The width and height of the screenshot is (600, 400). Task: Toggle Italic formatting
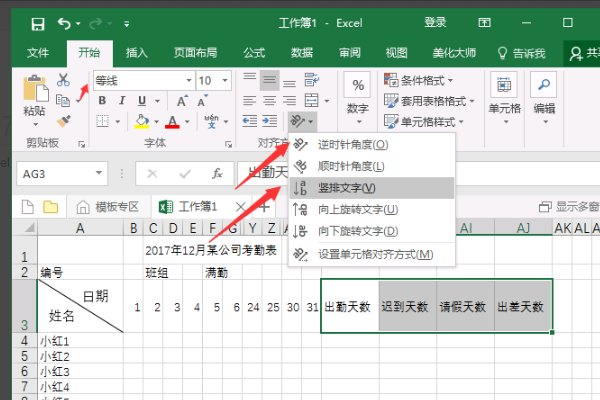coord(122,101)
